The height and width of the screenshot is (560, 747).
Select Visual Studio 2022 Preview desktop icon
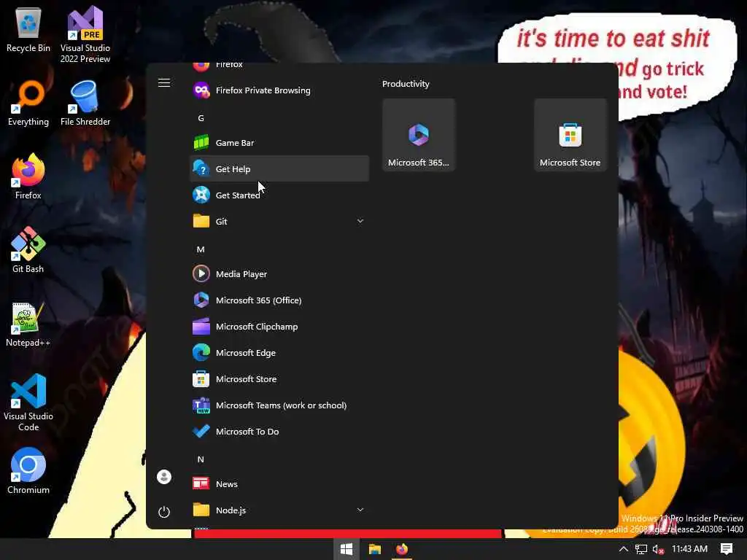click(85, 35)
